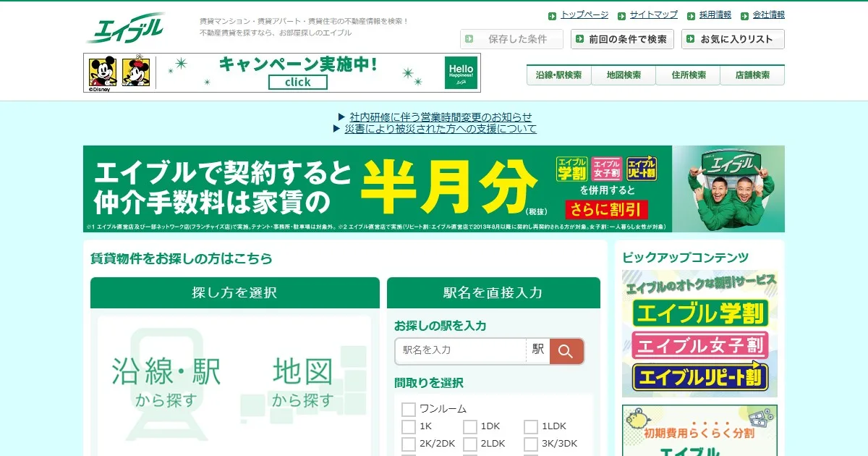
Task: Check the 1DK floor plan checkbox
Action: click(470, 427)
